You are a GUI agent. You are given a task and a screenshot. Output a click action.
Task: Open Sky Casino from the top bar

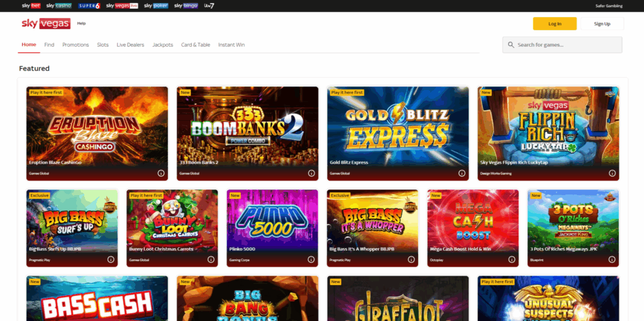[58, 6]
